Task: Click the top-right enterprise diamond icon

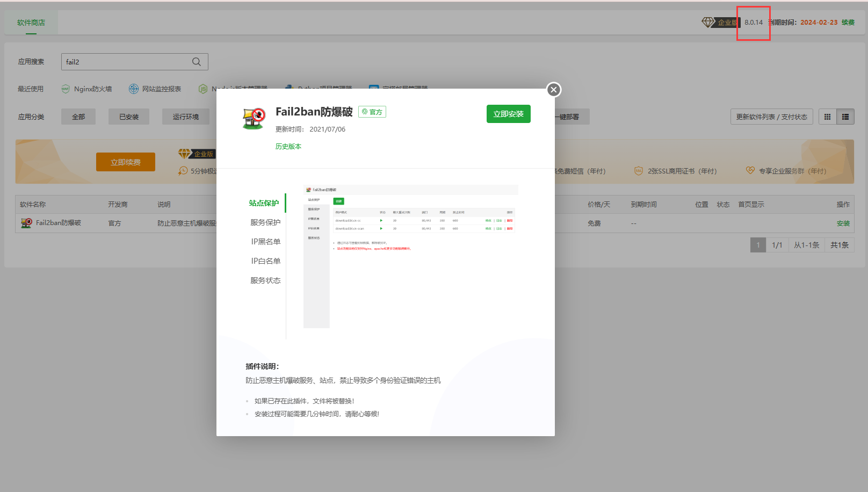Action: (708, 22)
